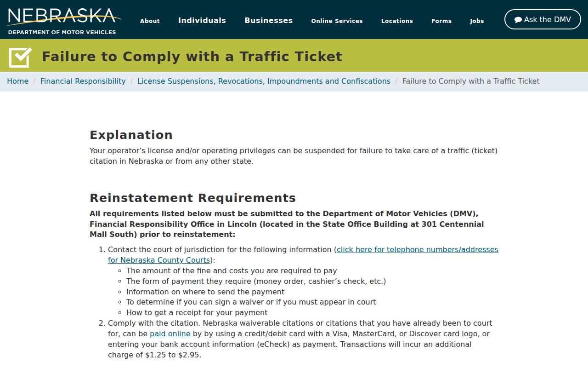Viewport: 588px width, 368px height.
Task: Click the checkmark icon beside page title
Action: [20, 57]
